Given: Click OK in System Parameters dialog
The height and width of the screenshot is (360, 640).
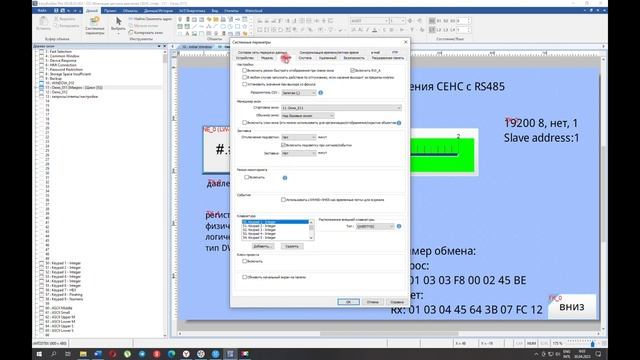Looking at the screenshot, I should click(348, 302).
